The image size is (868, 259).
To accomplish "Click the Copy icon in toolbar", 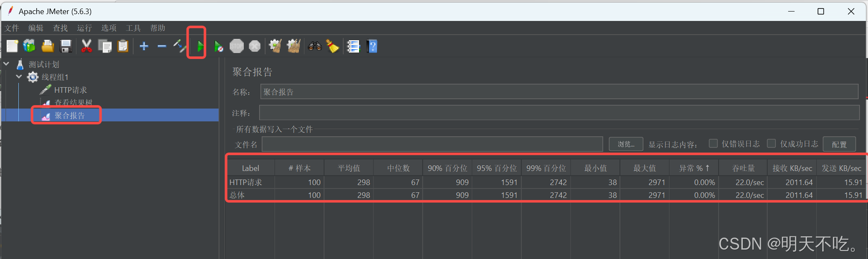I will pyautogui.click(x=105, y=46).
